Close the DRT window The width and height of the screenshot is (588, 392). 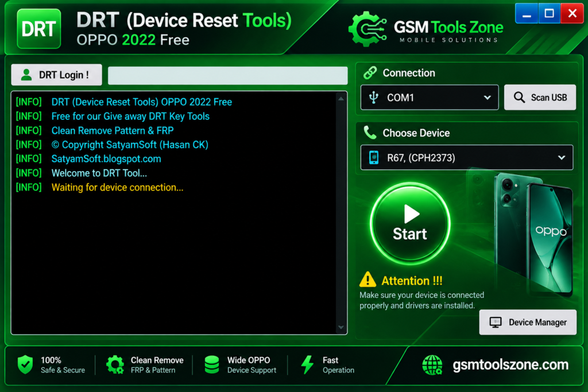[572, 14]
